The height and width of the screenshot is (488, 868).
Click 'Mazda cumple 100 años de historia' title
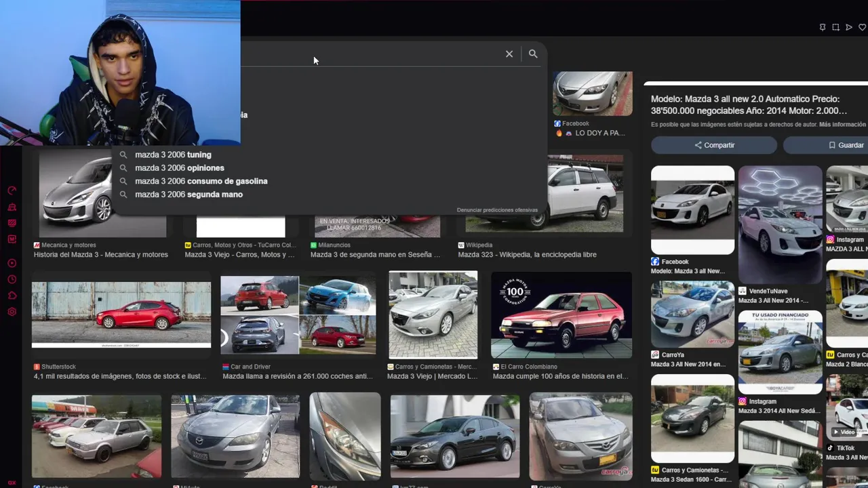(560, 376)
